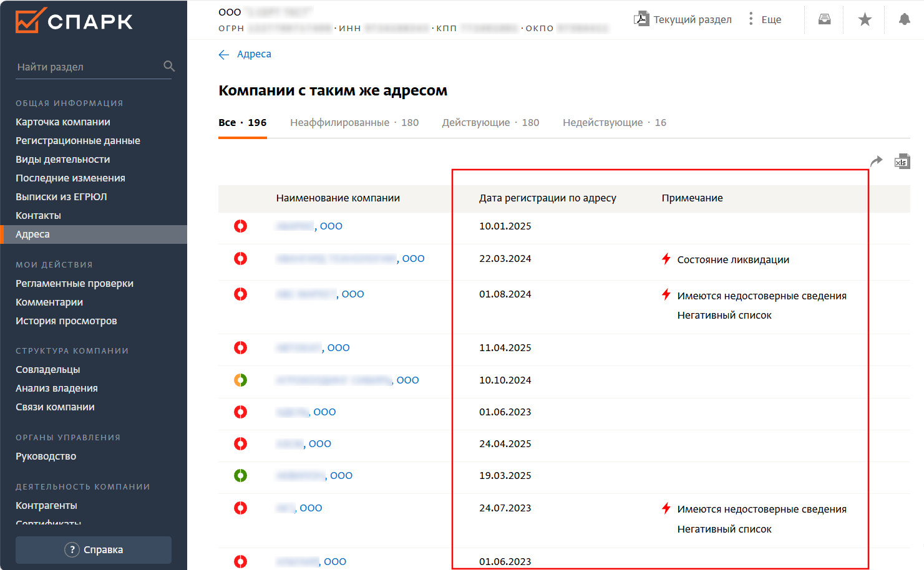Click the SPARK logo in sidebar
924x570 pixels.
point(74,21)
